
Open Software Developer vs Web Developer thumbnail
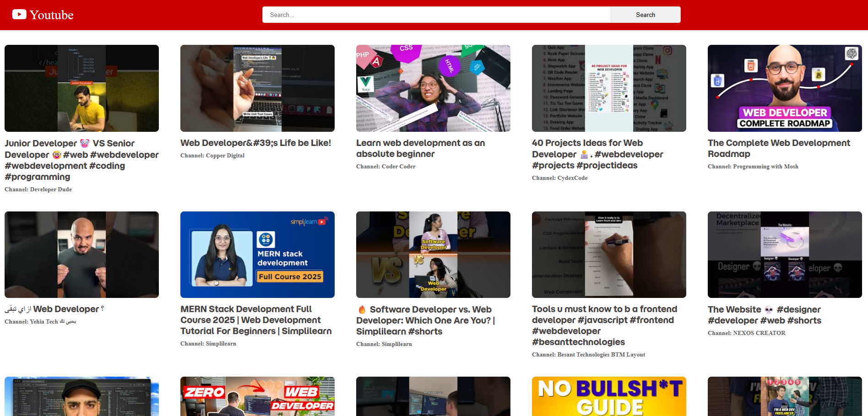click(433, 254)
